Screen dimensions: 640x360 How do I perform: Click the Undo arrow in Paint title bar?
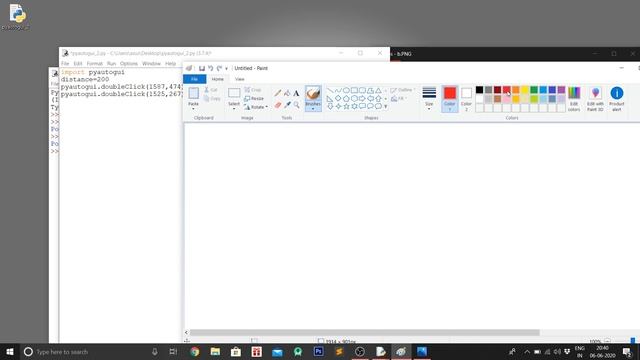pyautogui.click(x=211, y=68)
